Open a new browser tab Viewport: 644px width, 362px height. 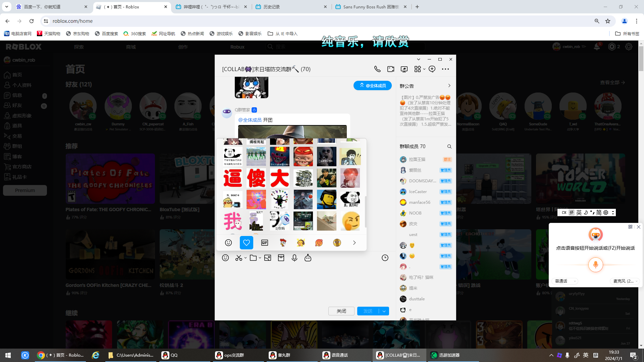click(417, 7)
